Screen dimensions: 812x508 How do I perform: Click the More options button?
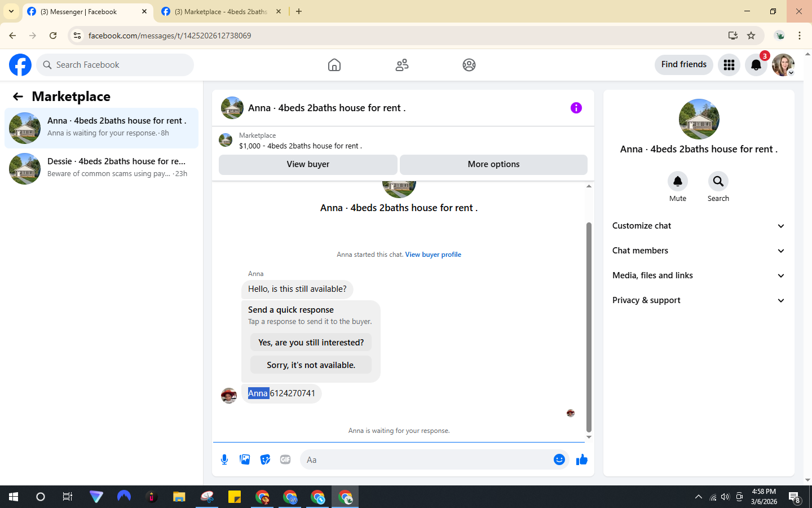tap(493, 164)
